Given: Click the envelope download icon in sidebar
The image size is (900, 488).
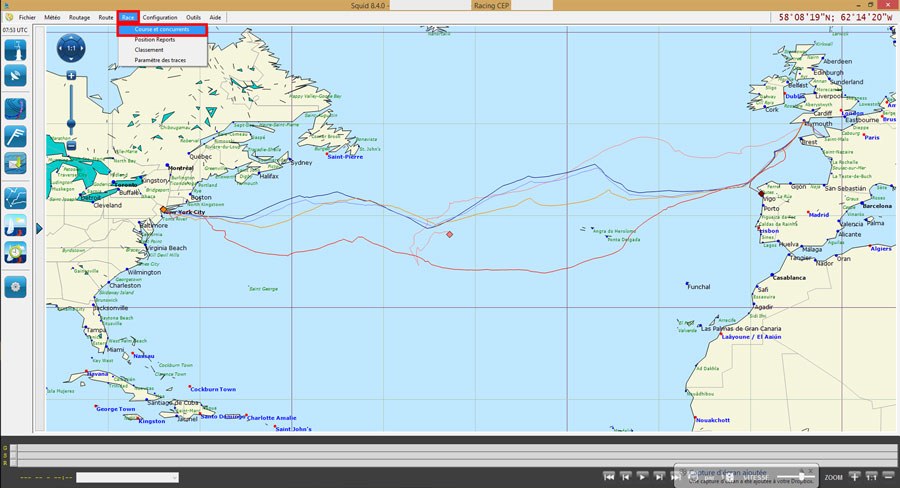Looking at the screenshot, I should pyautogui.click(x=16, y=163).
